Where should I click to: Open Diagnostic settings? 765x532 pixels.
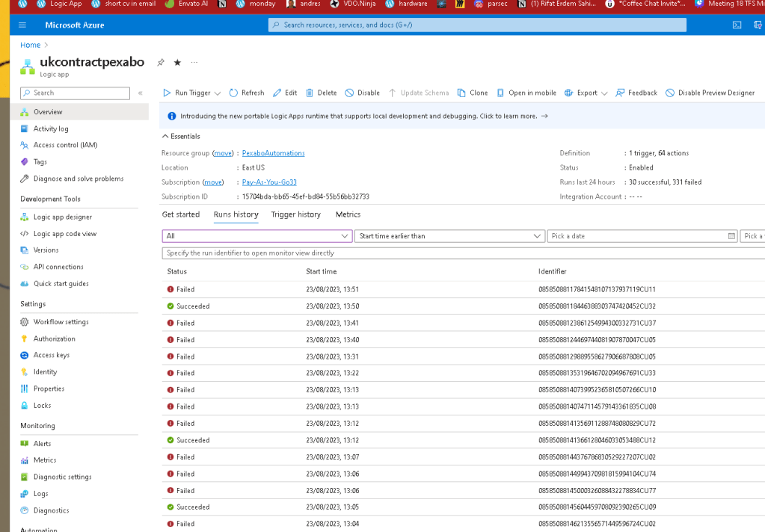click(63, 477)
